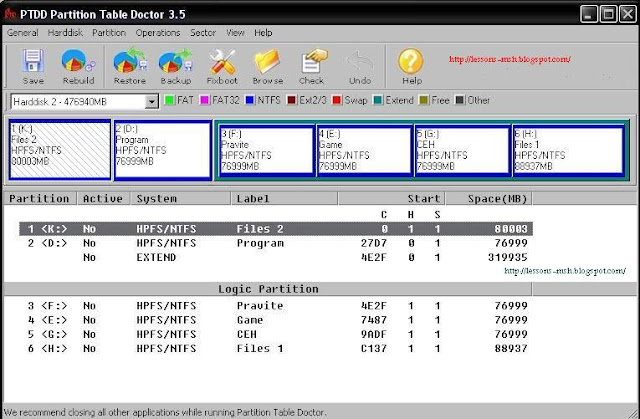This screenshot has height=419, width=640.
Task: Click the Space(MB) column header
Action: (489, 198)
